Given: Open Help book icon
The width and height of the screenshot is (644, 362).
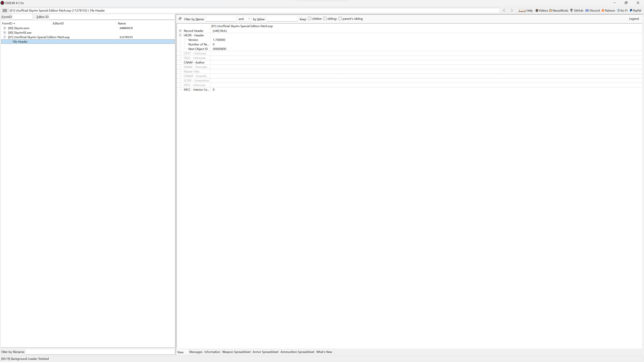Looking at the screenshot, I should 522,11.
